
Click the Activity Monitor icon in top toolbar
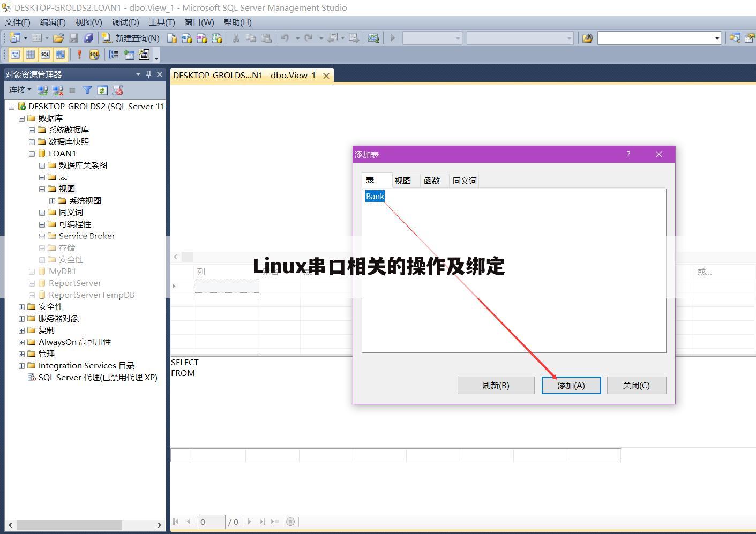click(373, 38)
